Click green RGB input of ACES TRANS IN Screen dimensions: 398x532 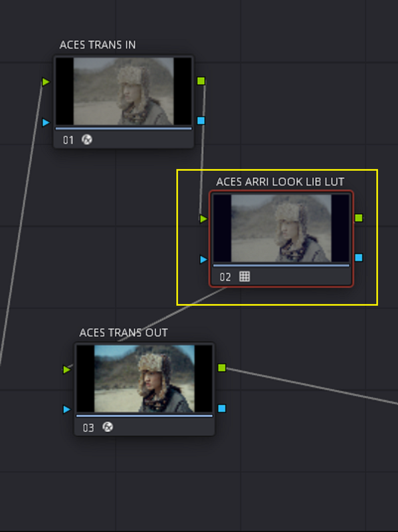(46, 82)
